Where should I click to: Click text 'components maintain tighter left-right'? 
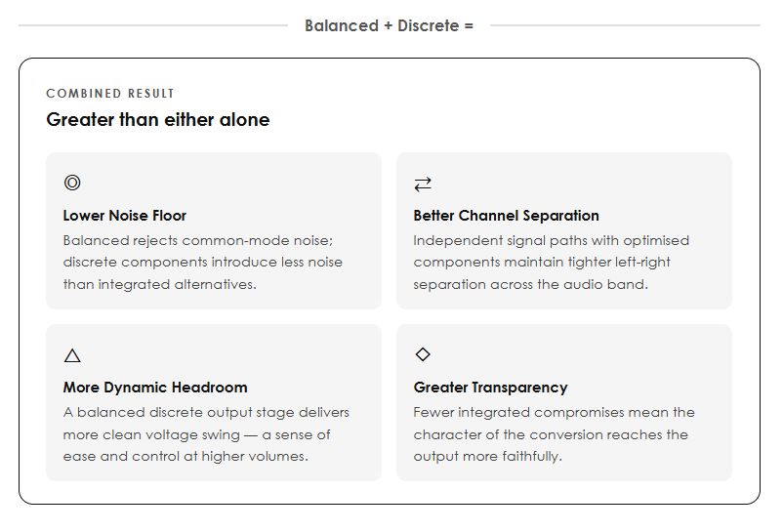541,263
